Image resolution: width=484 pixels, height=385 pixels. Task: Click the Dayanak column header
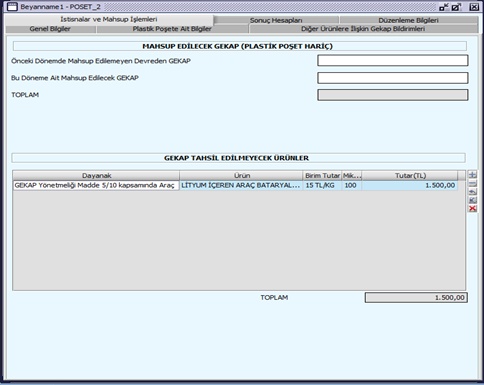coord(96,175)
